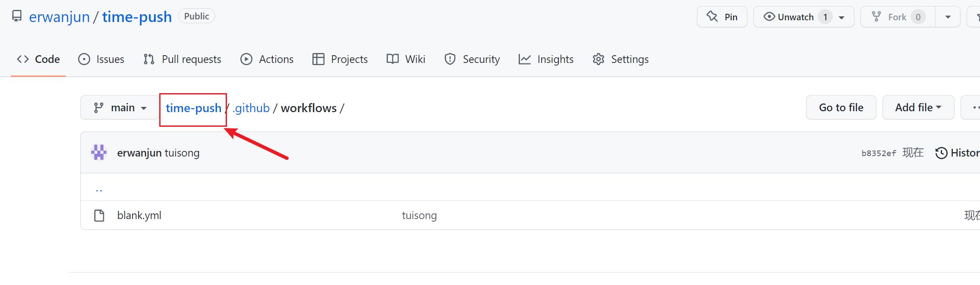View the Insights tab
Screen dimensions: 980x285
546,59
